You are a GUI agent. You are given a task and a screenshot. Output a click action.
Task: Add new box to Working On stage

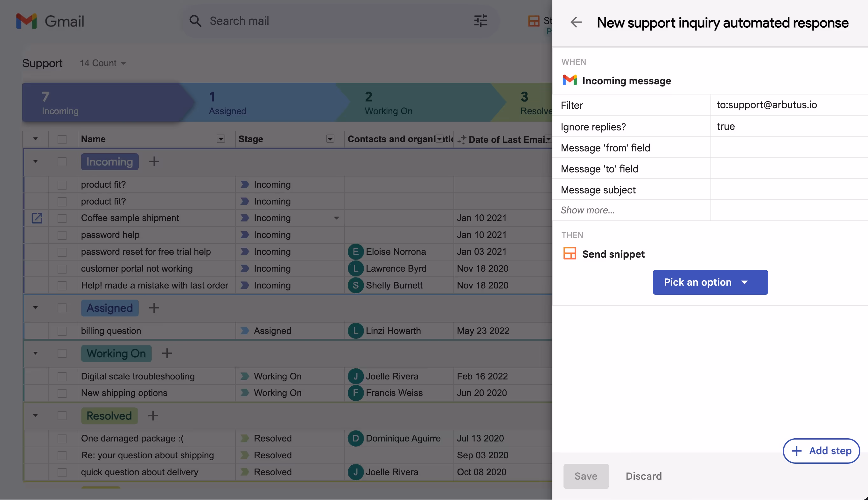coord(167,353)
